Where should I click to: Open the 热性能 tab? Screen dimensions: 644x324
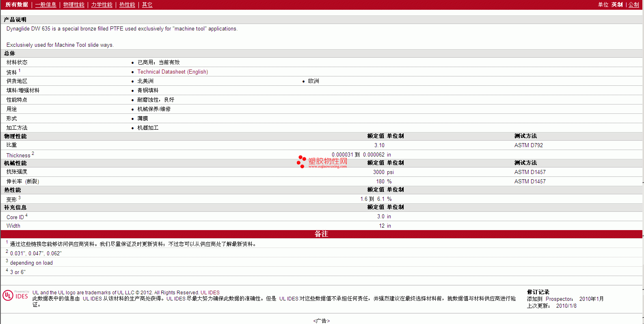127,4
